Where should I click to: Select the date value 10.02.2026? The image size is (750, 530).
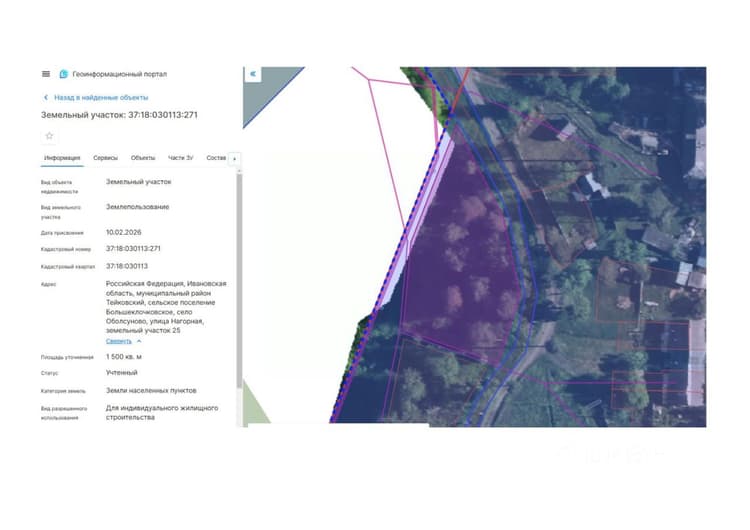click(x=123, y=232)
